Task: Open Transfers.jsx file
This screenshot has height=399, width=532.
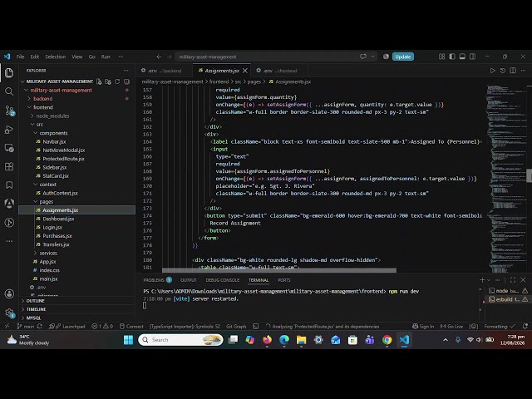Action: 56,244
